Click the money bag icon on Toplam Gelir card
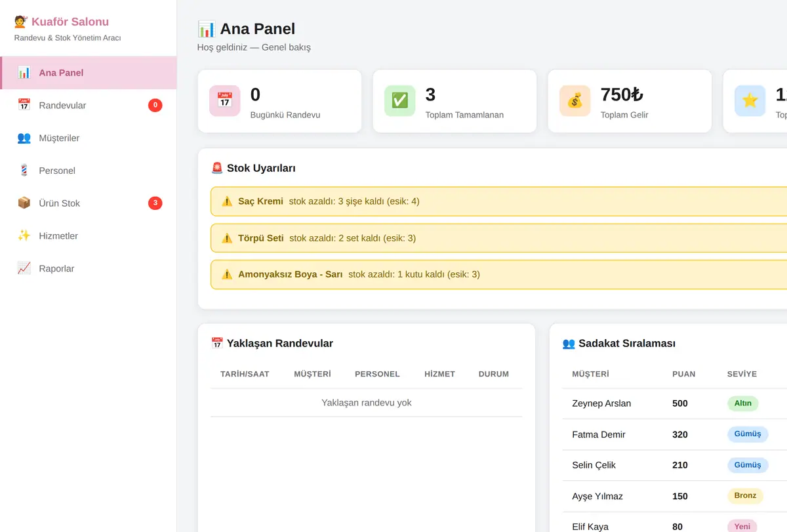The width and height of the screenshot is (787, 532). click(x=575, y=101)
